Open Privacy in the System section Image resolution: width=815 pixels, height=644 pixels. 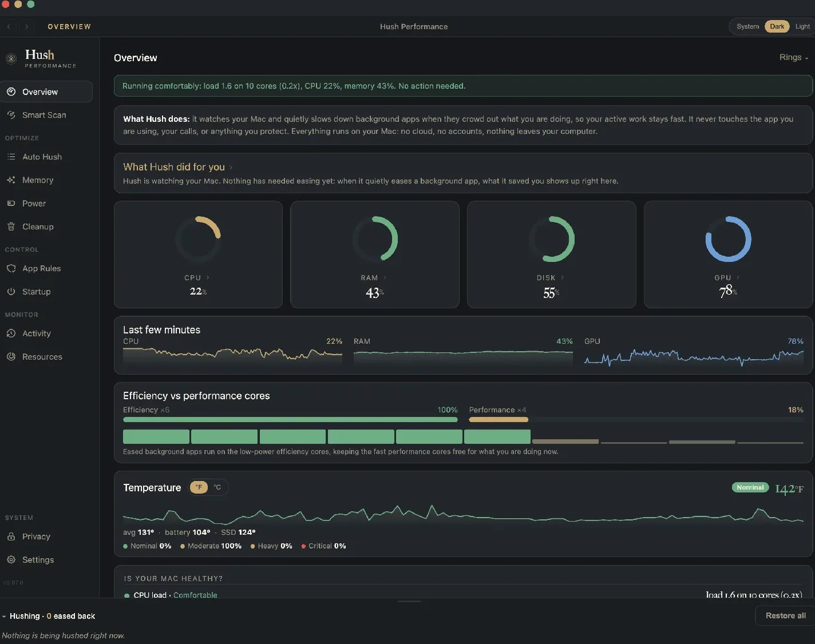(x=46, y=536)
